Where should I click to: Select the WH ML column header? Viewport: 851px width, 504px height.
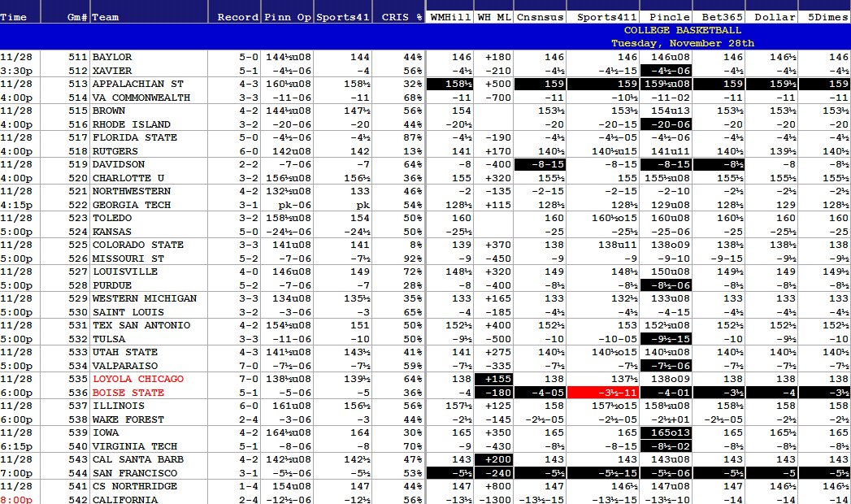coord(493,17)
